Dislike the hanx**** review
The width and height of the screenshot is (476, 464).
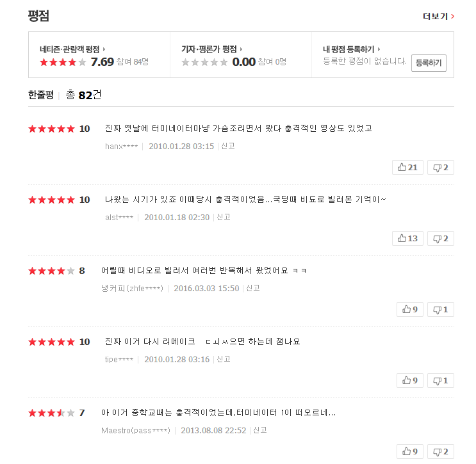point(441,168)
